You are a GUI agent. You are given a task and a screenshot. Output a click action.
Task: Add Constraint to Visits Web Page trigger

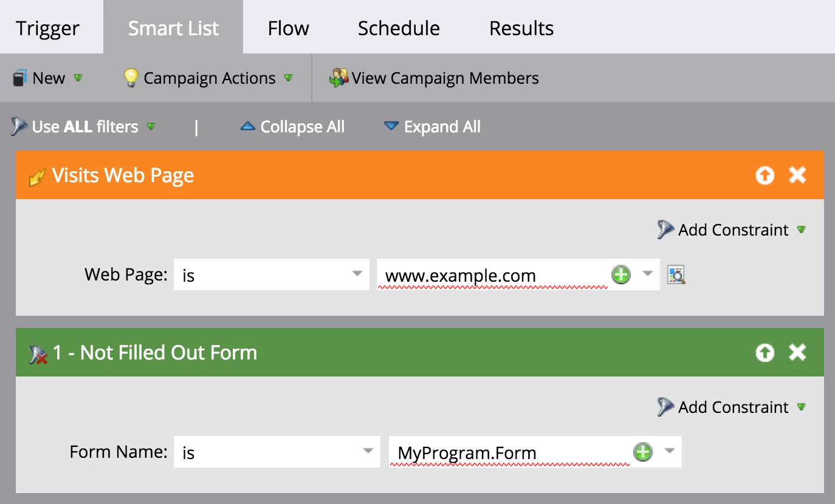[x=732, y=230]
